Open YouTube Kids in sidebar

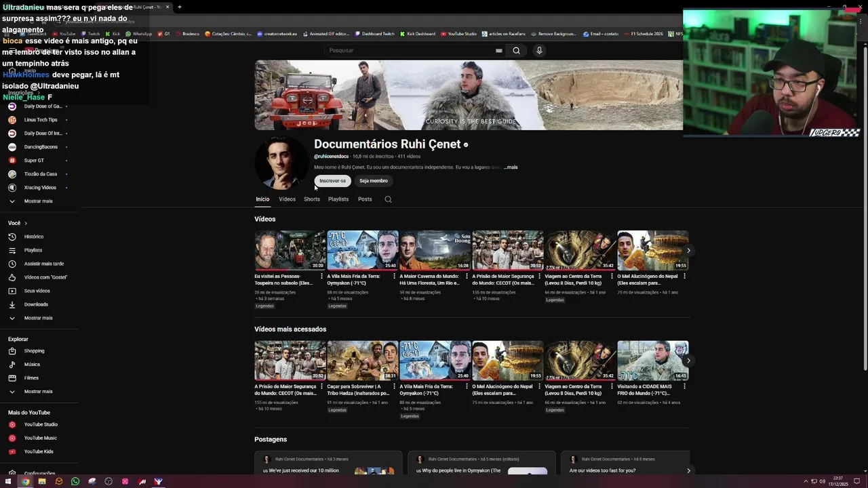39,451
